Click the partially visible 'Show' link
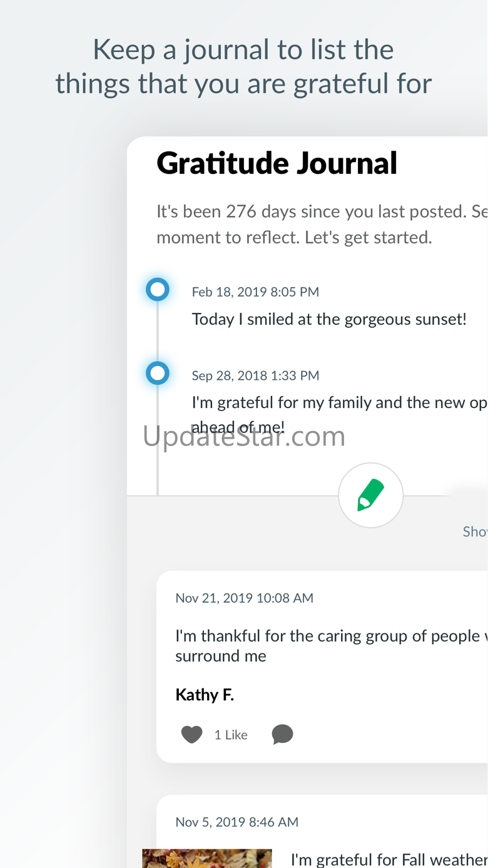The width and height of the screenshot is (488, 868). pos(475,531)
